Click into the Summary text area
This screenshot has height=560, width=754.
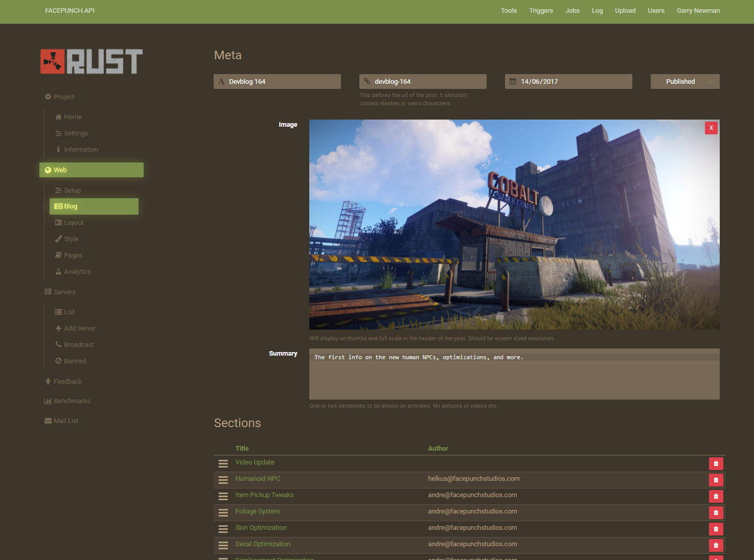(x=514, y=374)
